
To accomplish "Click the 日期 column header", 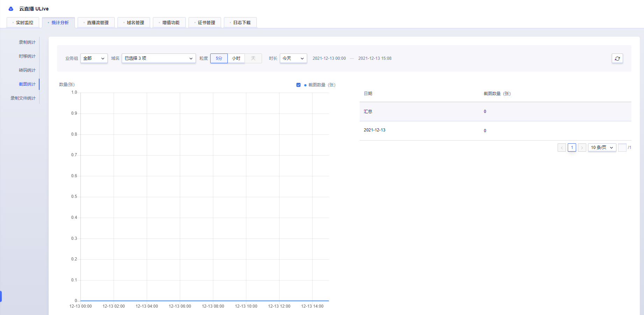I will [368, 94].
